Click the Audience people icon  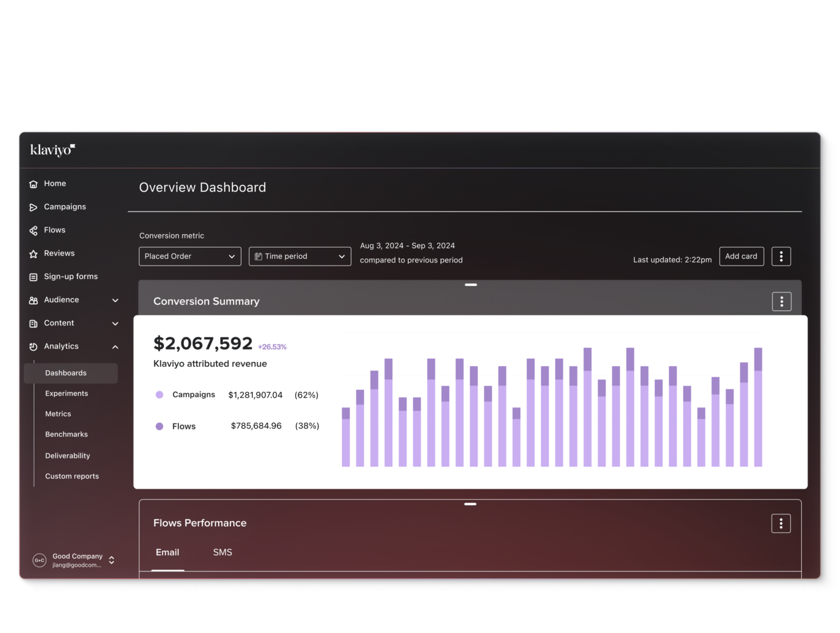click(x=33, y=300)
